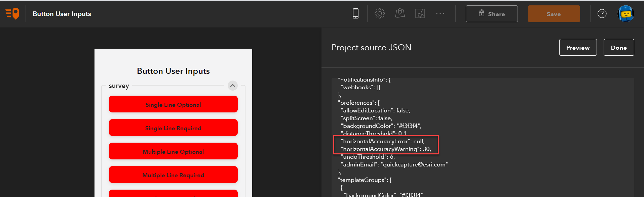Screen dimensions: 644x197
Task: Select the Single Line Required button
Action: tap(173, 128)
